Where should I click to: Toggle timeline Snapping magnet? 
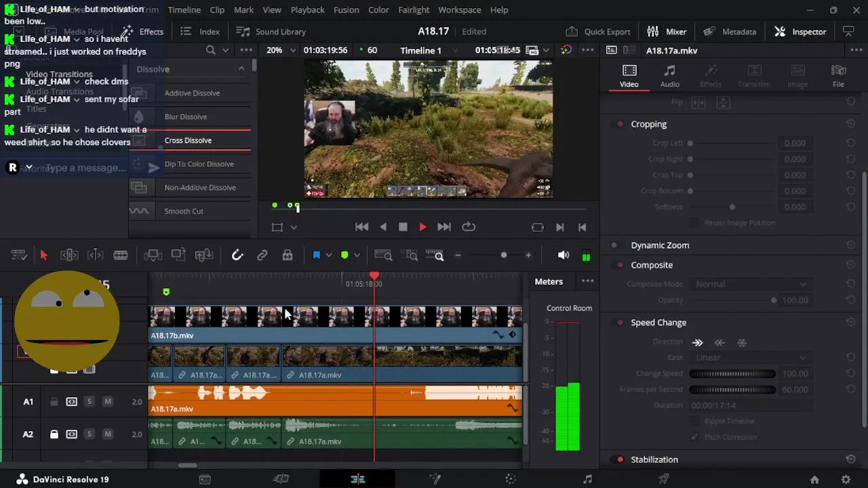pyautogui.click(x=237, y=255)
